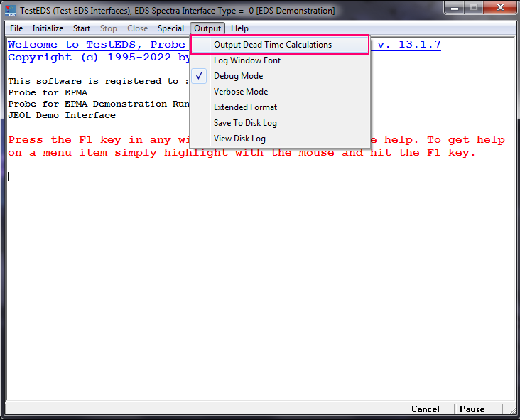Turn on Extended Format output
520x420 pixels.
tap(245, 107)
